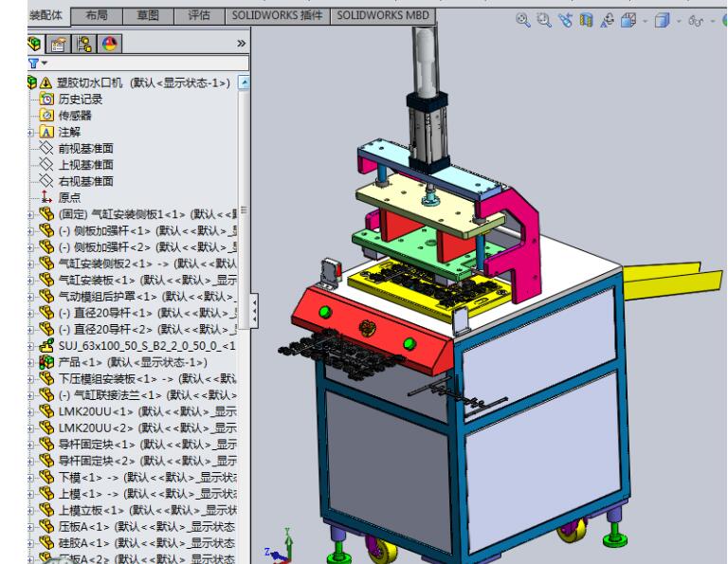Click the 气缸安装板<1> part icon
Viewport: 728px width, 564px height.
[x=46, y=280]
